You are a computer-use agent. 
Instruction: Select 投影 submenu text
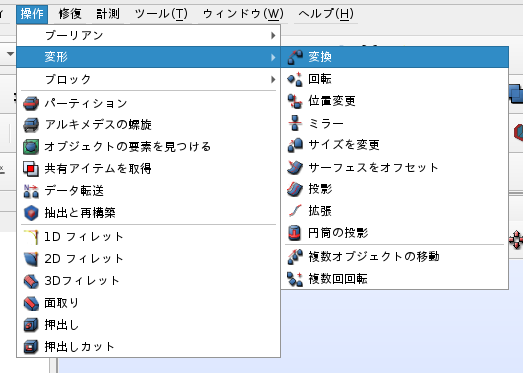pyautogui.click(x=320, y=189)
